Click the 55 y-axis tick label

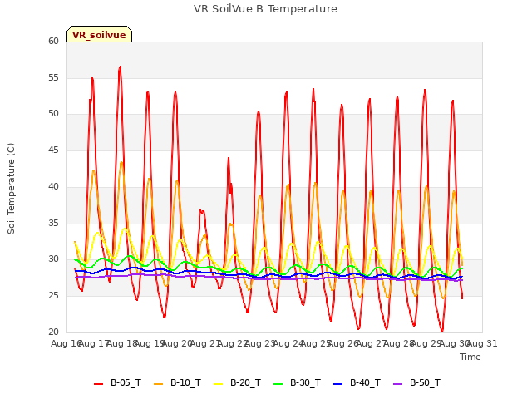click(x=53, y=77)
